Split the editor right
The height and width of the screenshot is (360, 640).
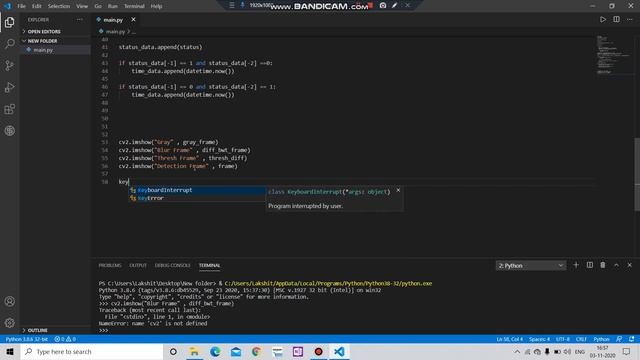point(616,19)
